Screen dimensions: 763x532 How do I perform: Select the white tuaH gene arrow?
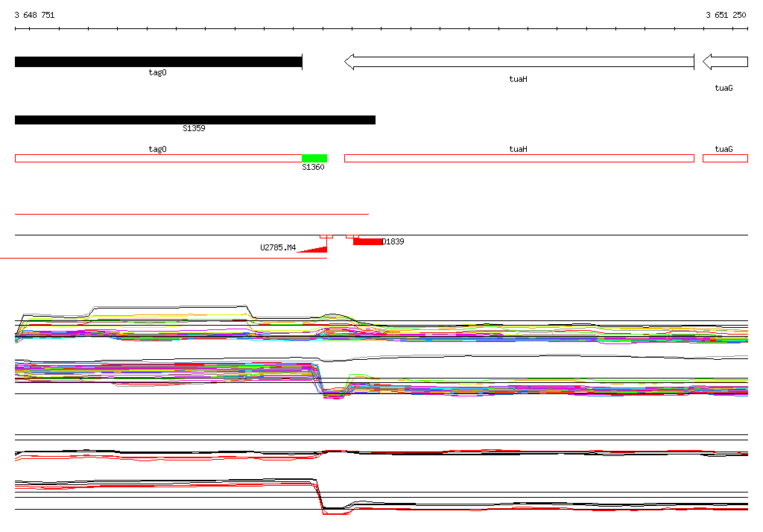point(519,62)
